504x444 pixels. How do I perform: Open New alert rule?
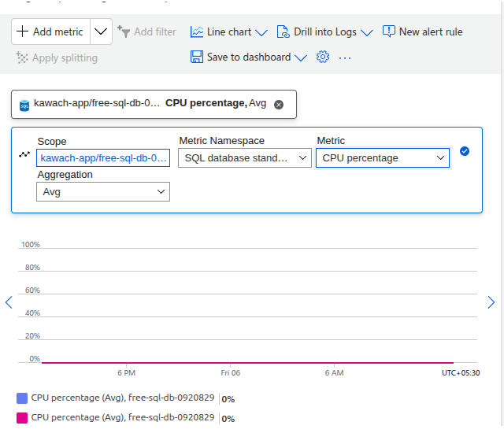tap(422, 31)
